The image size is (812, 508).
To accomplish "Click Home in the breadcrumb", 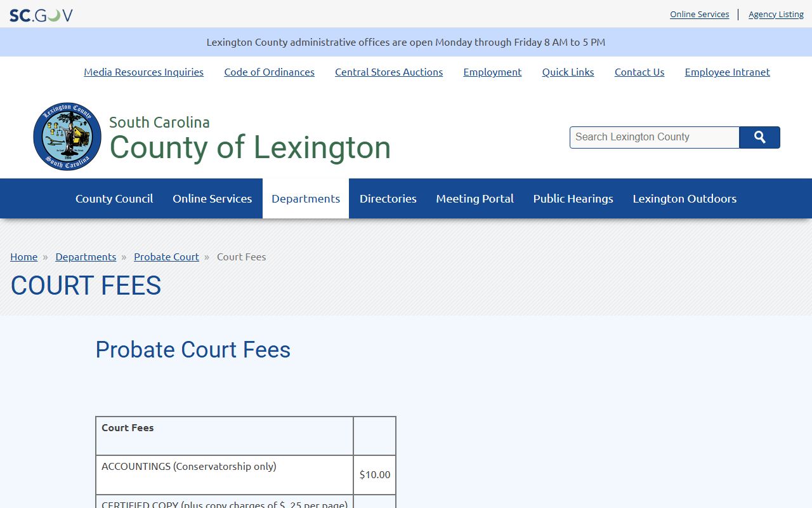I will [x=24, y=257].
